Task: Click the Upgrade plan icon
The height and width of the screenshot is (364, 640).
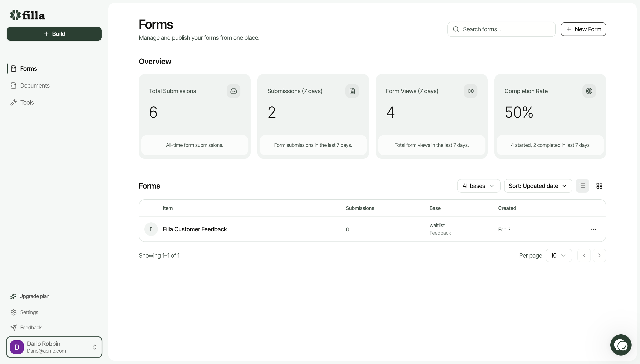Action: pos(14,296)
